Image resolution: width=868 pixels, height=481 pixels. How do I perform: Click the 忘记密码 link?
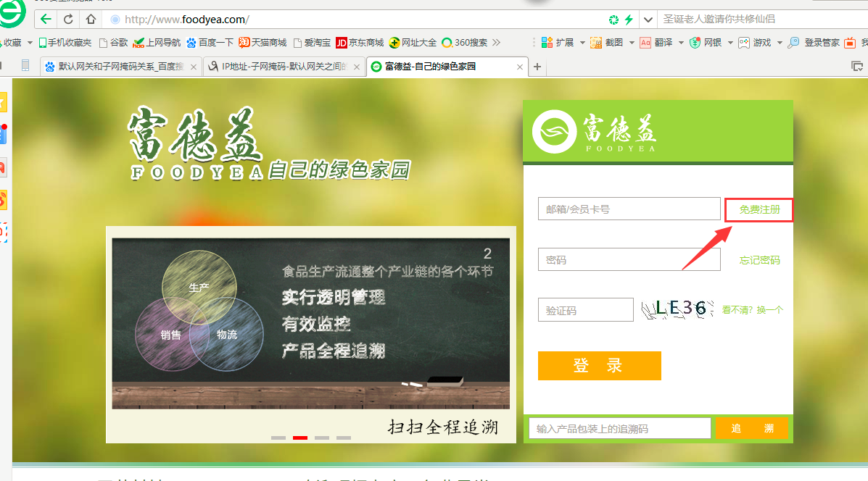[759, 260]
